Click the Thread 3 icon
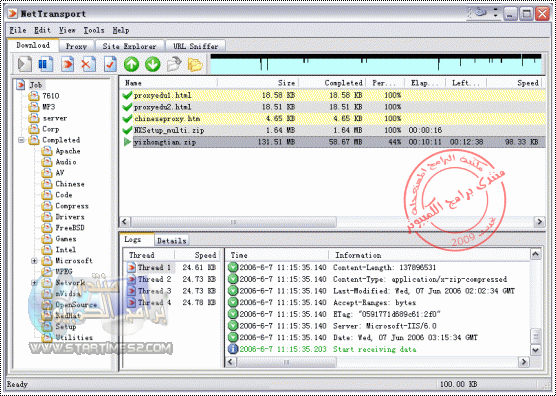This screenshot has height=396, width=556. point(132,291)
